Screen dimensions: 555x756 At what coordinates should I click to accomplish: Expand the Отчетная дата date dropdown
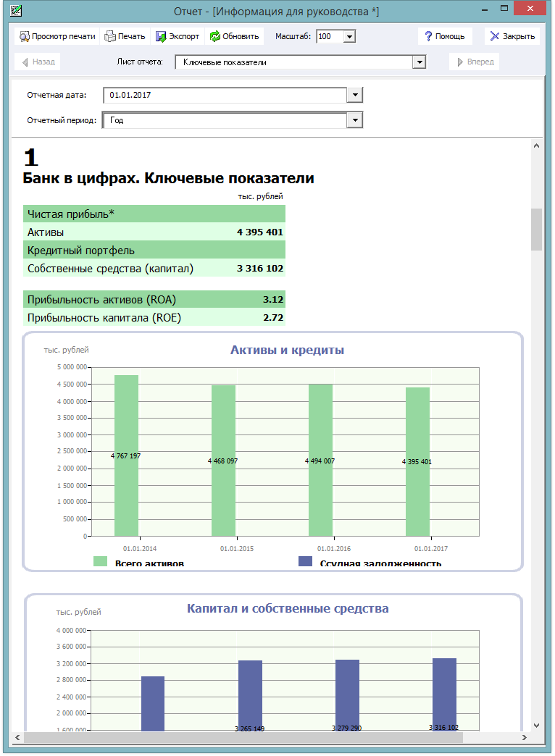click(355, 95)
